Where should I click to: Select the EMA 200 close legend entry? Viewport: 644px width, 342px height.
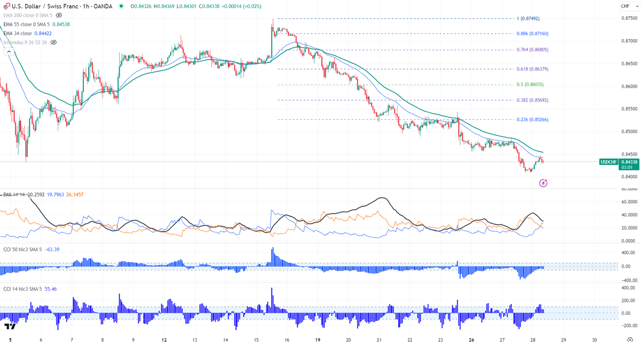tap(28, 16)
